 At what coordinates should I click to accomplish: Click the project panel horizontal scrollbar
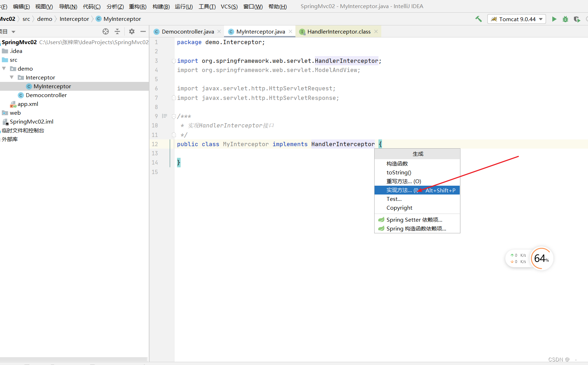click(73, 359)
